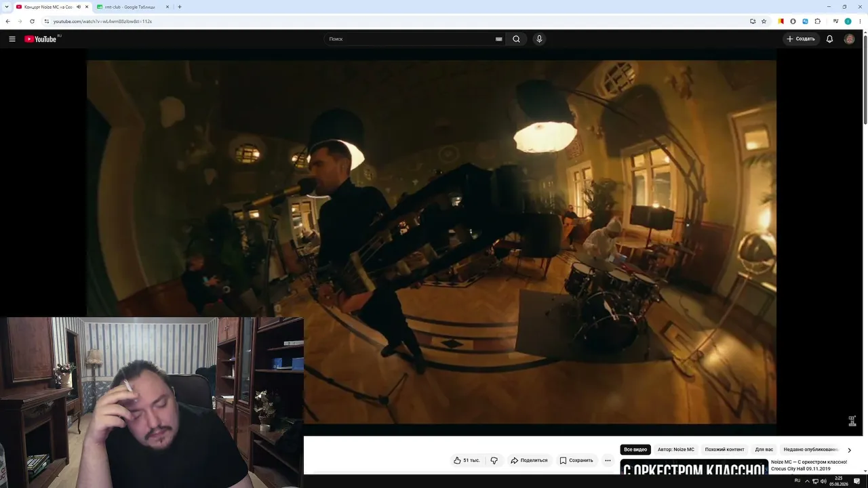Select the 'Все видео' filter chip
This screenshot has width=868, height=488.
point(635,449)
